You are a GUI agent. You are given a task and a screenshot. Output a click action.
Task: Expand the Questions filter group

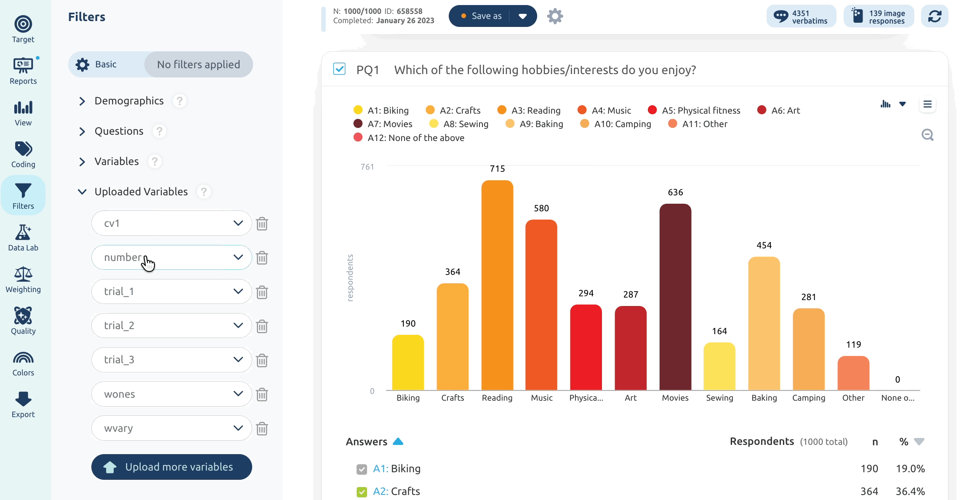point(82,131)
